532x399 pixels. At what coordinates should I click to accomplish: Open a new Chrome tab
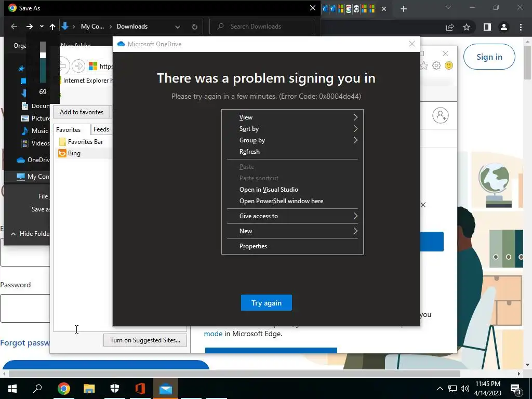click(x=403, y=9)
